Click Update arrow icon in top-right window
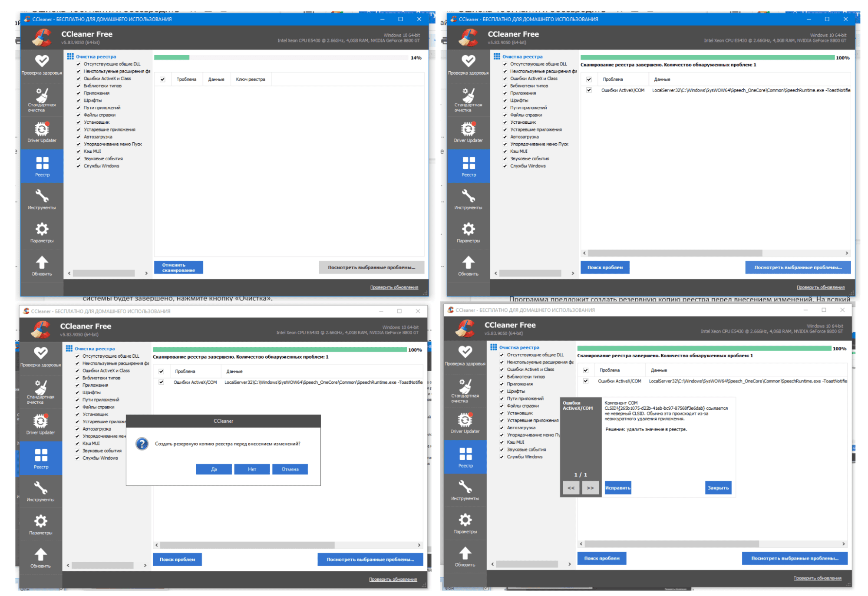This screenshot has height=596, width=868. point(468,262)
